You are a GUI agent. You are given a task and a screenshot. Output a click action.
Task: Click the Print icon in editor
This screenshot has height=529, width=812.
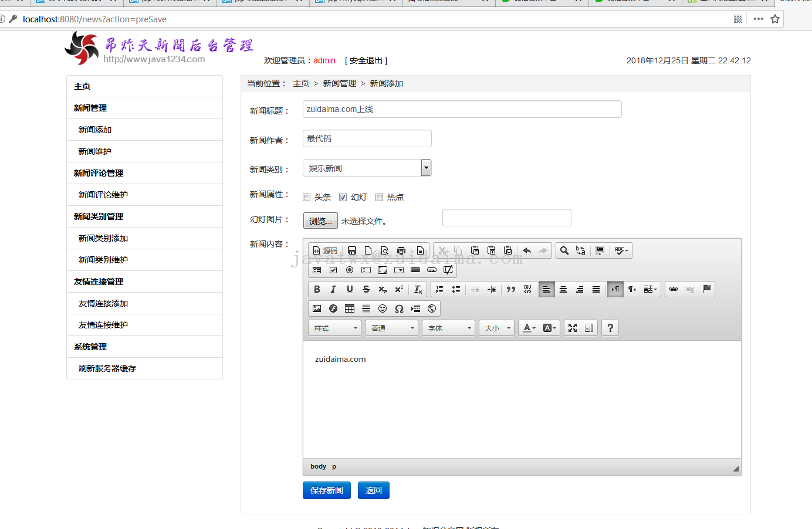pyautogui.click(x=401, y=250)
